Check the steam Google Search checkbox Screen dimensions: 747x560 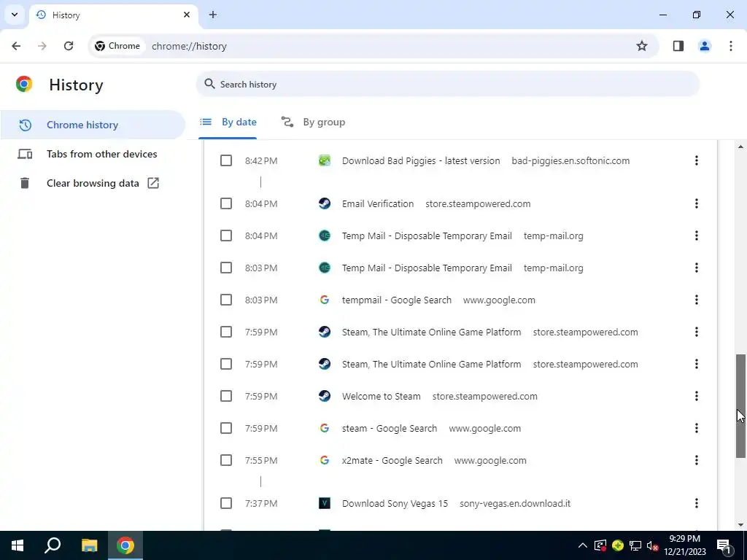point(226,428)
